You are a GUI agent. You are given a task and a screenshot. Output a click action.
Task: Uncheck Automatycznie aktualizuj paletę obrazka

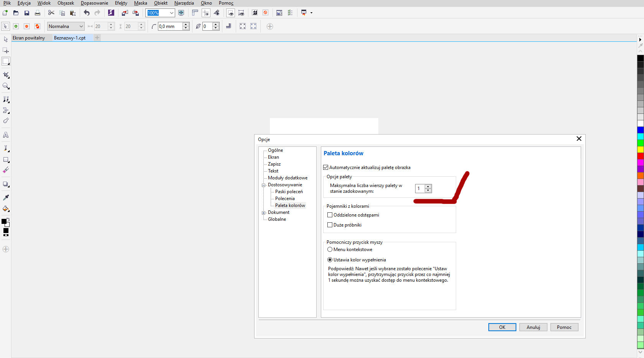[x=326, y=168]
